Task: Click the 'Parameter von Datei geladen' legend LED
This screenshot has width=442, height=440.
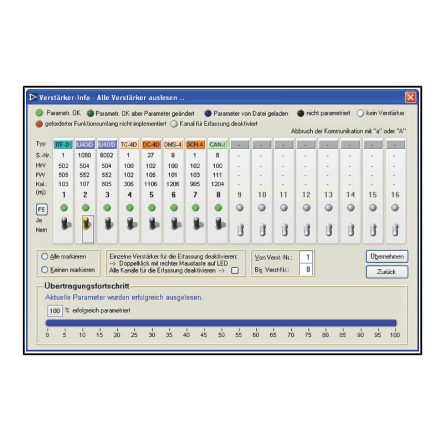Action: pyautogui.click(x=208, y=113)
